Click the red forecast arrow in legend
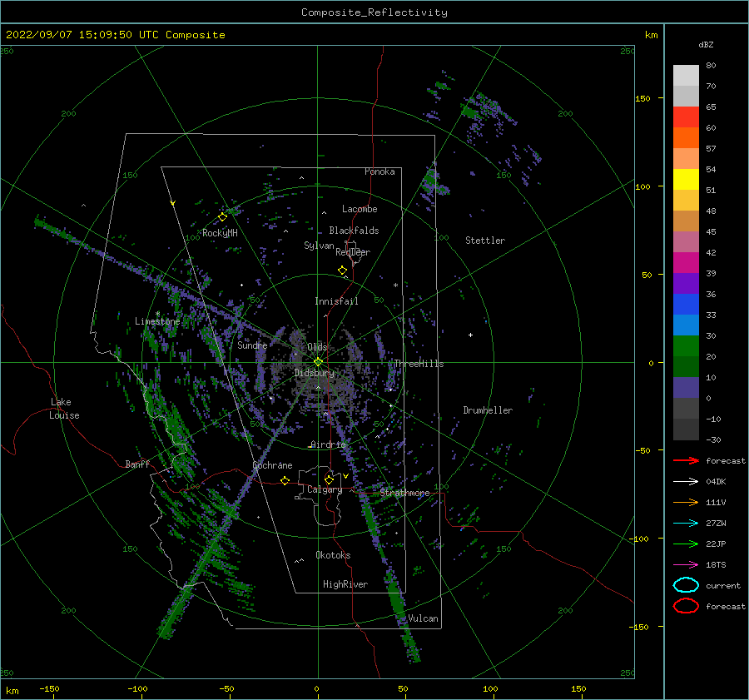The height and width of the screenshot is (700, 749). (x=686, y=460)
